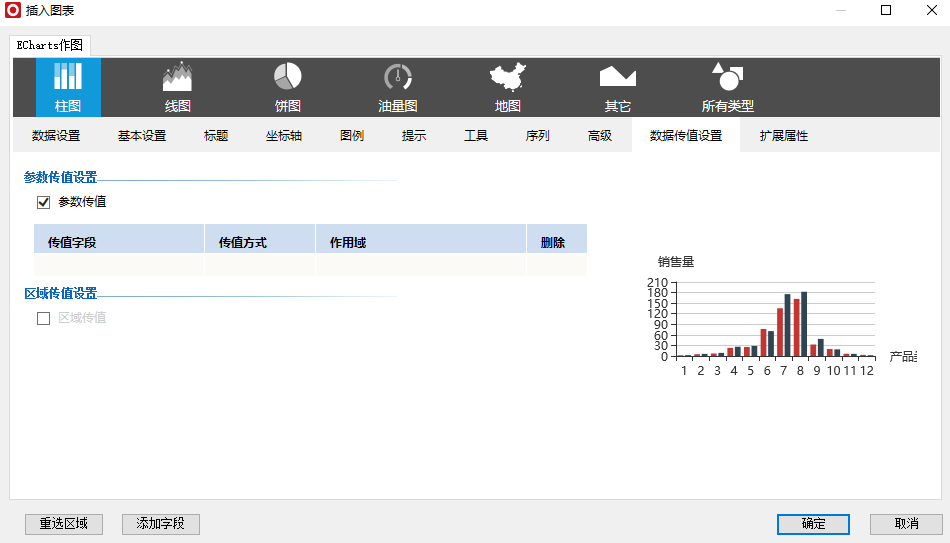Select the 其它 chart type

coord(617,87)
